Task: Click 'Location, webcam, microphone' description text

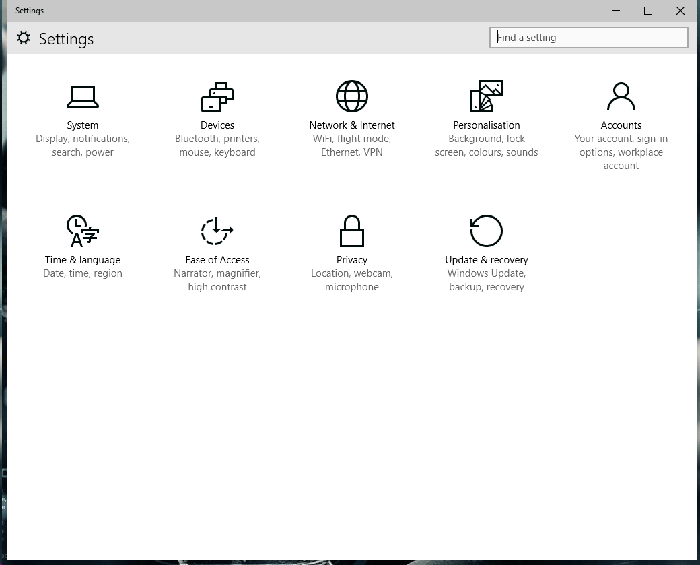Action: pyautogui.click(x=352, y=280)
